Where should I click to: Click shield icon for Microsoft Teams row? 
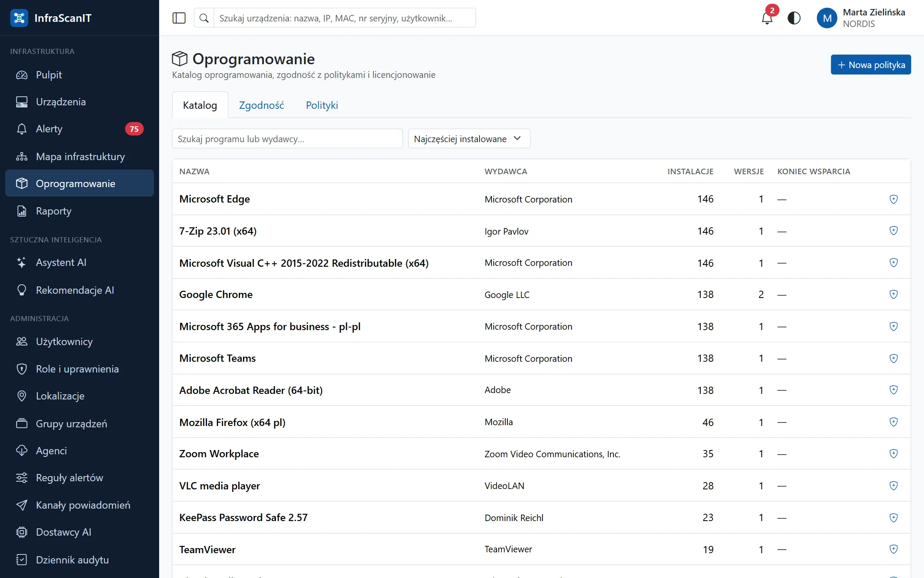894,358
